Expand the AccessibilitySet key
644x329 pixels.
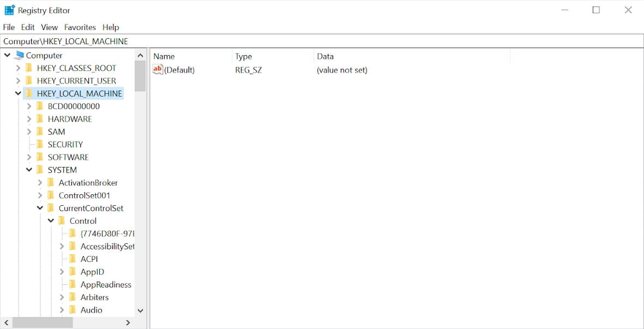click(x=62, y=246)
